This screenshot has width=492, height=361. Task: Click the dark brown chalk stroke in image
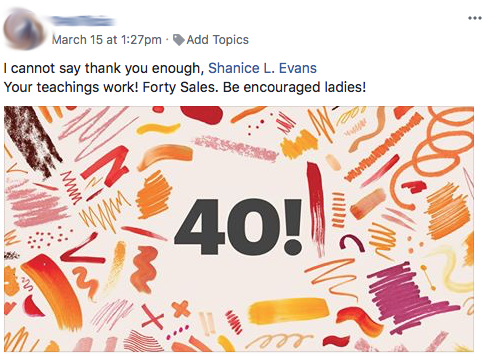pos(32,140)
